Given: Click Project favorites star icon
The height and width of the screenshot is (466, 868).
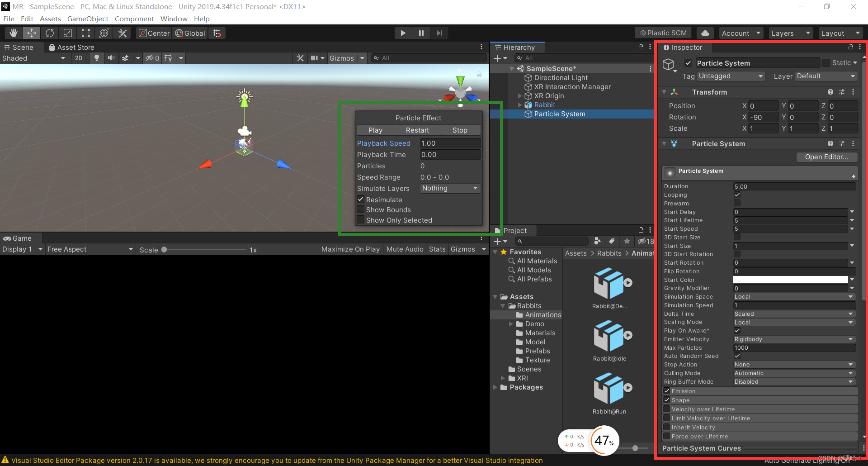Looking at the screenshot, I should tap(627, 241).
